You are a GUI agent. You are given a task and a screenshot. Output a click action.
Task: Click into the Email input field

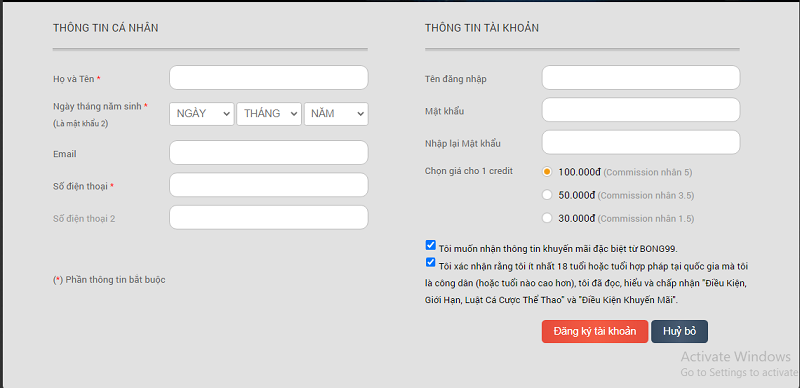pyautogui.click(x=268, y=153)
